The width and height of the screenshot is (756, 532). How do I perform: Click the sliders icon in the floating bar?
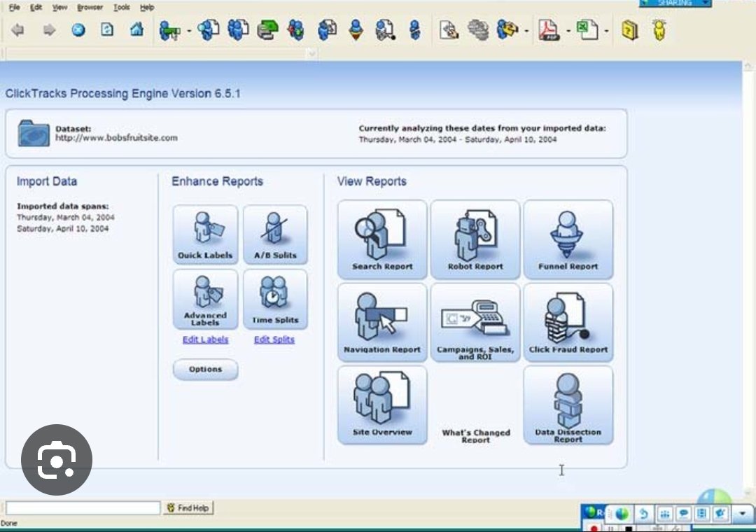pos(664,514)
